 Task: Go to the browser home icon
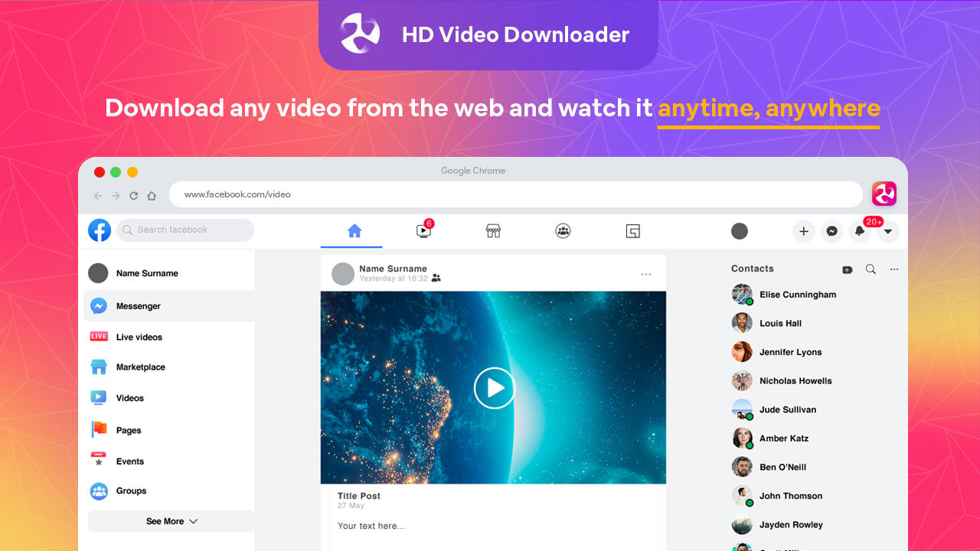(152, 195)
